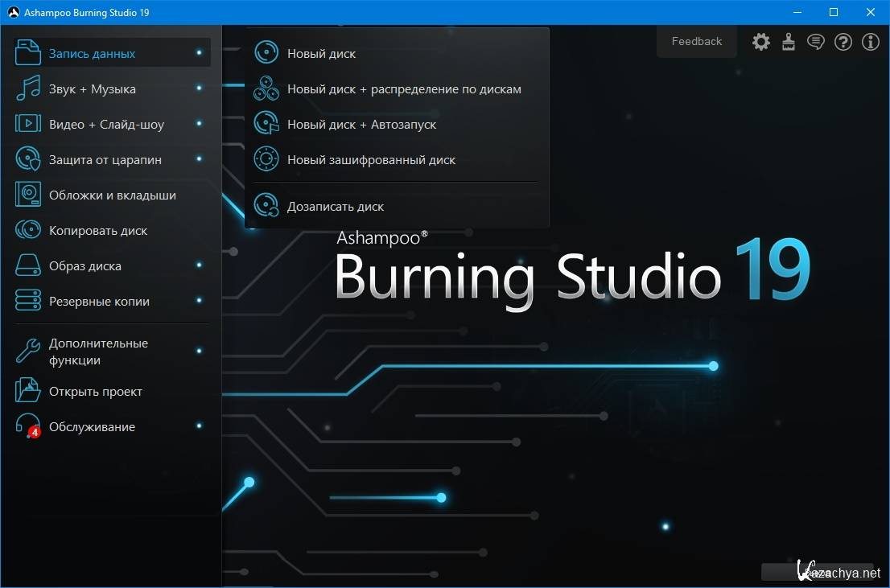Expand the Образ диска menu section
Image resolution: width=890 pixels, height=588 pixels.
[85, 266]
